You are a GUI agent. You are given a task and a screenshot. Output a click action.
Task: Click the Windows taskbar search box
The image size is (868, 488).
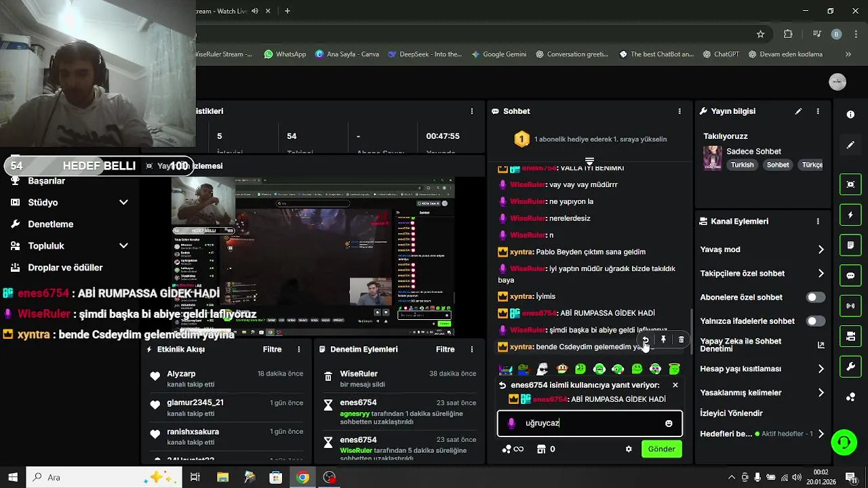click(x=104, y=477)
